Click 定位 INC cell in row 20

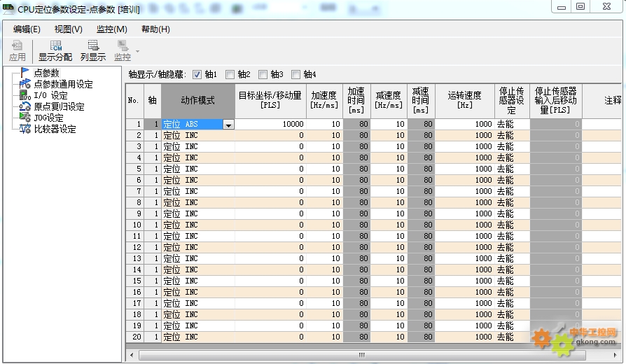point(198,337)
